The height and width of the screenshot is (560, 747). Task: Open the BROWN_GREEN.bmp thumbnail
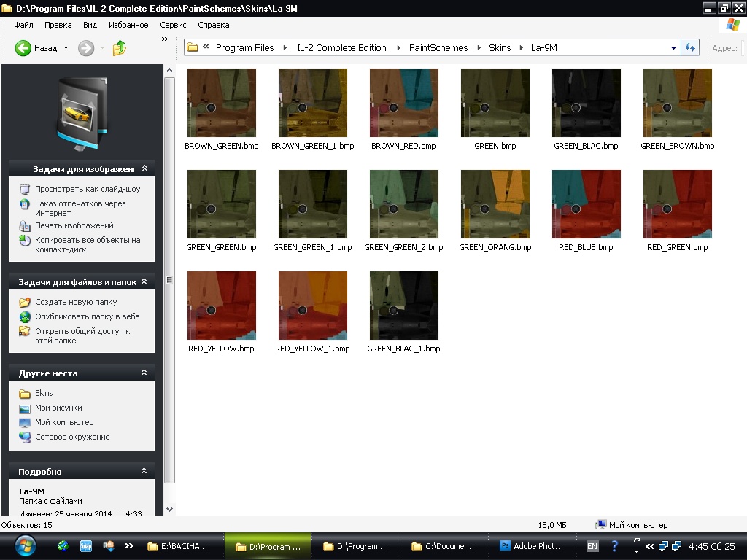click(222, 103)
